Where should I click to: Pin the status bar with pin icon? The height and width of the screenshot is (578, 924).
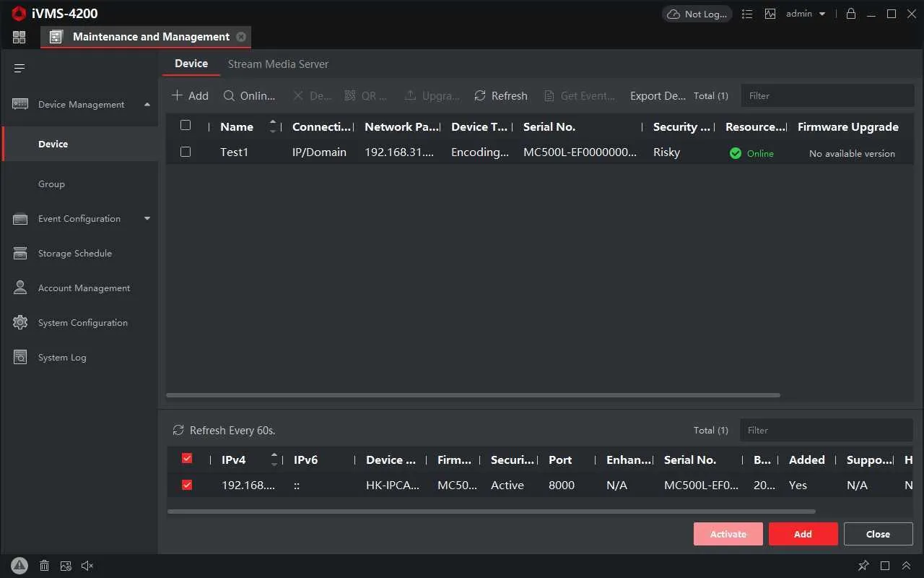click(863, 566)
